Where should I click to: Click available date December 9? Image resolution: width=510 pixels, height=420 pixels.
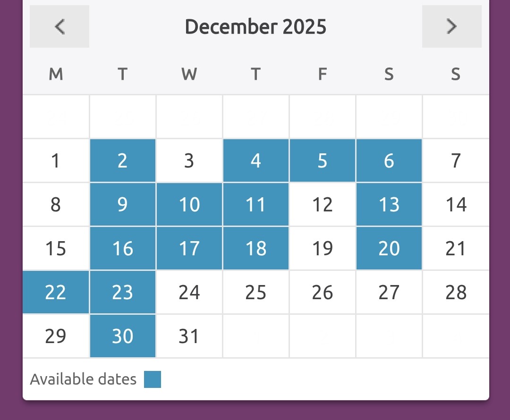pyautogui.click(x=123, y=204)
